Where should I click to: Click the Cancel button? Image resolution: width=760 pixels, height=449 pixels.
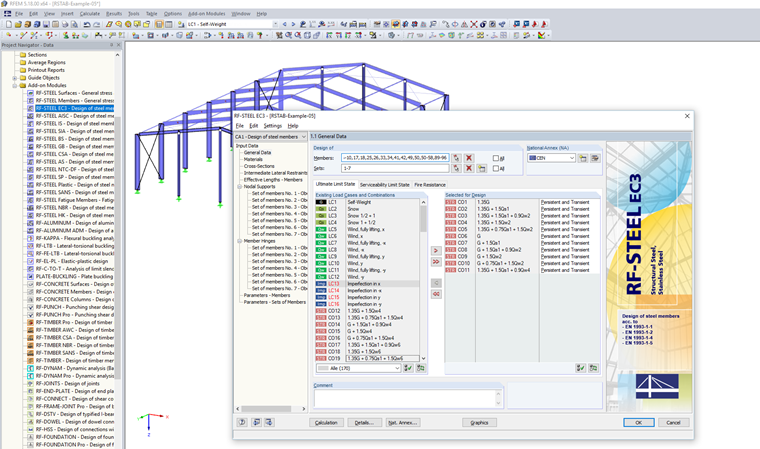pyautogui.click(x=673, y=422)
